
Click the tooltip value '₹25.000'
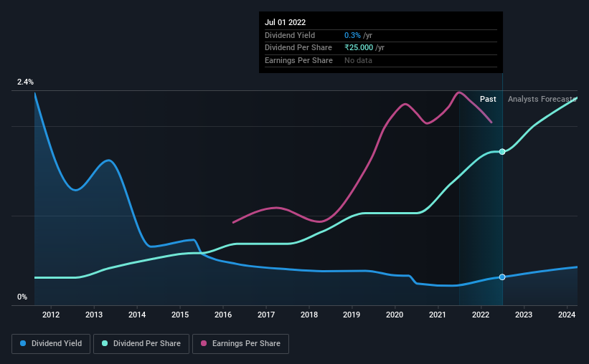pos(359,48)
